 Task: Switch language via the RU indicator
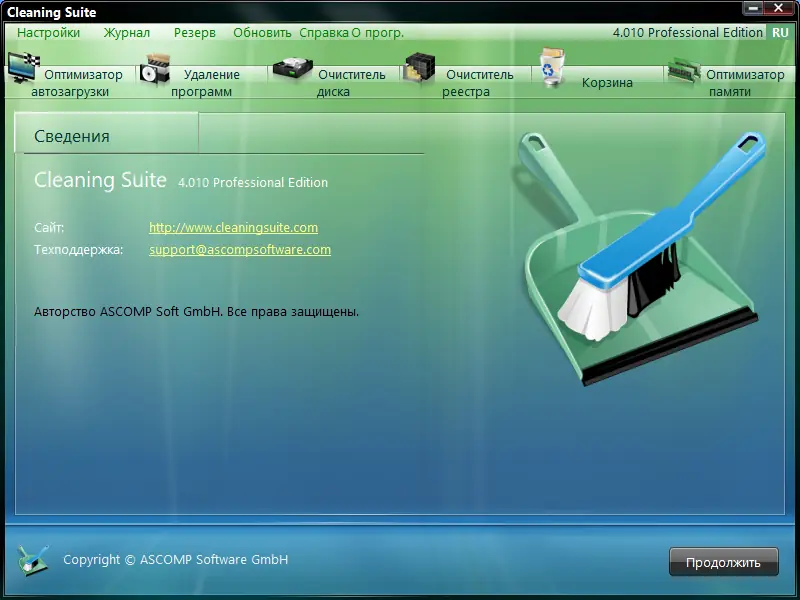780,33
